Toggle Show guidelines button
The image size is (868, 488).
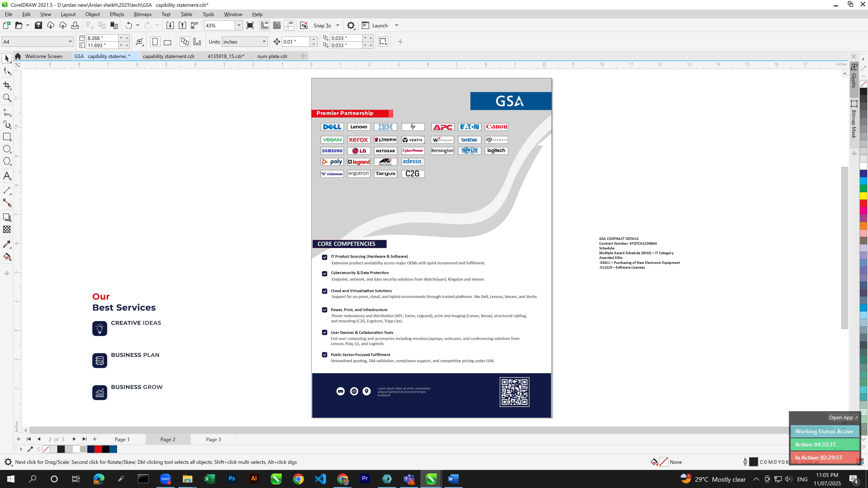coord(289,25)
